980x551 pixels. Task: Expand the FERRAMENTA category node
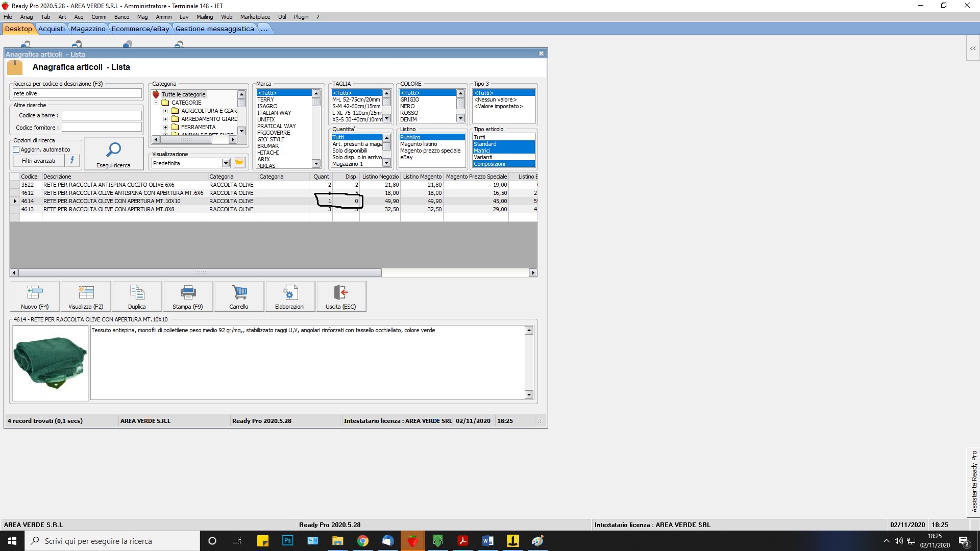pyautogui.click(x=165, y=127)
